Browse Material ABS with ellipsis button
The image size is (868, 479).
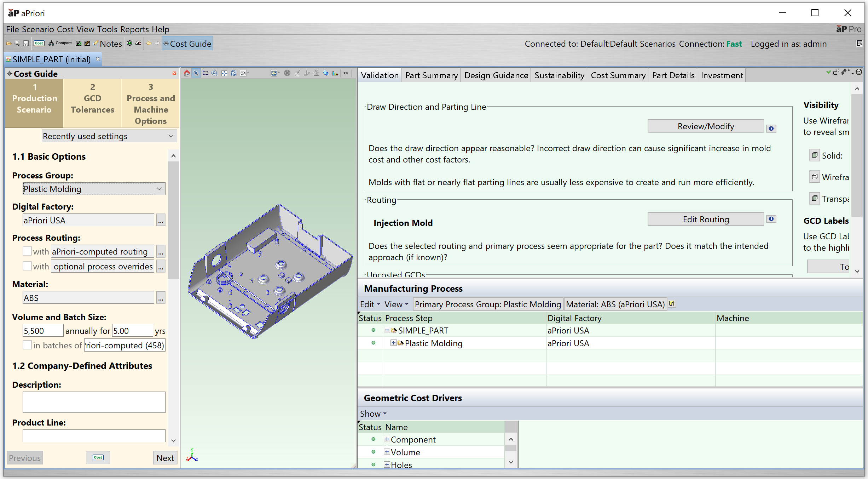coord(161,297)
